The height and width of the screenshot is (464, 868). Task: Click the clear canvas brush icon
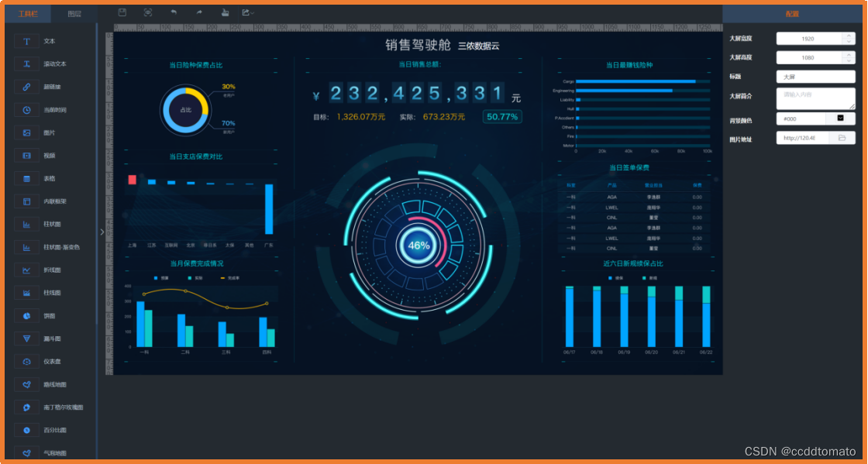225,12
